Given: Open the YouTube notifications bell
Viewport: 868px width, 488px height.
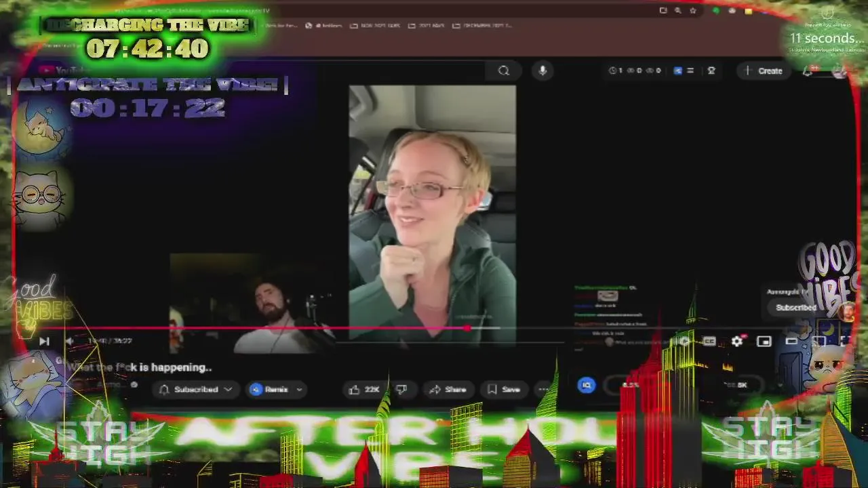Looking at the screenshot, I should (808, 70).
